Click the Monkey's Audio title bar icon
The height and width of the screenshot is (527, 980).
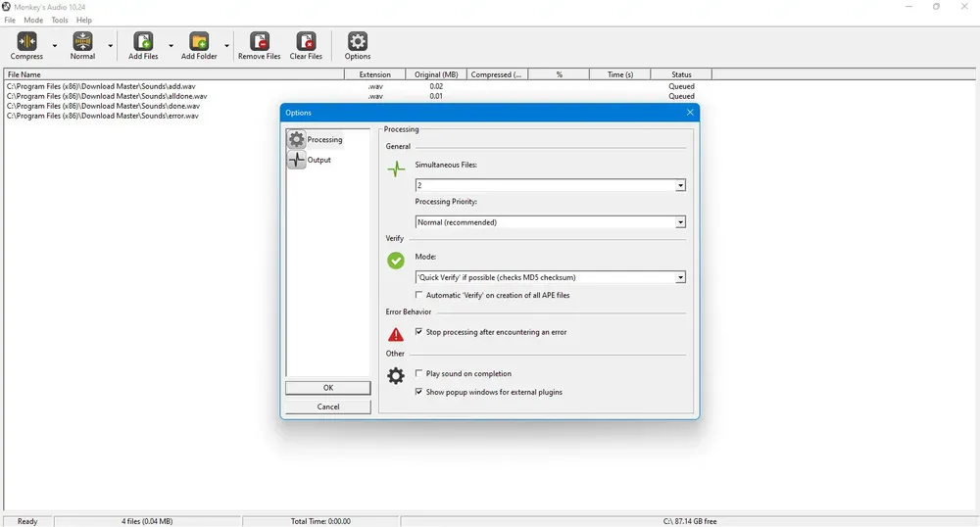click(6, 6)
